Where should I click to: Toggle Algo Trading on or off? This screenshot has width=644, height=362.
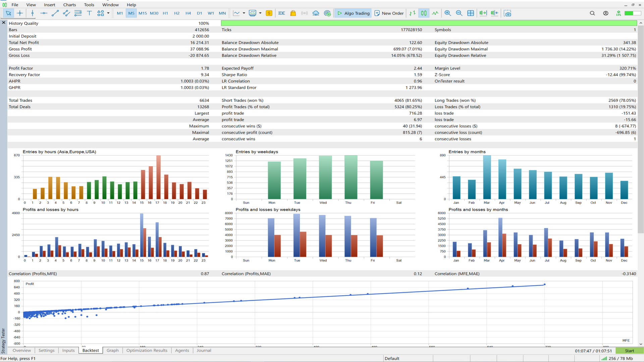[x=353, y=13]
